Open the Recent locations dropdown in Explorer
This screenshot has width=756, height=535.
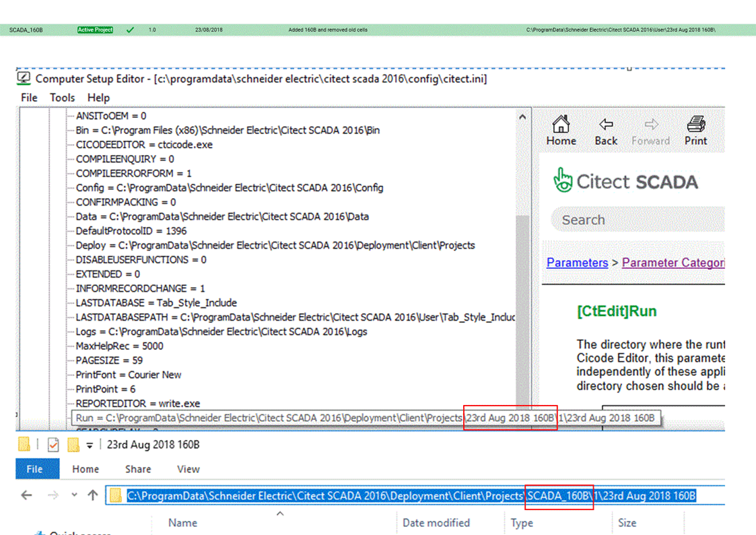[x=74, y=495]
